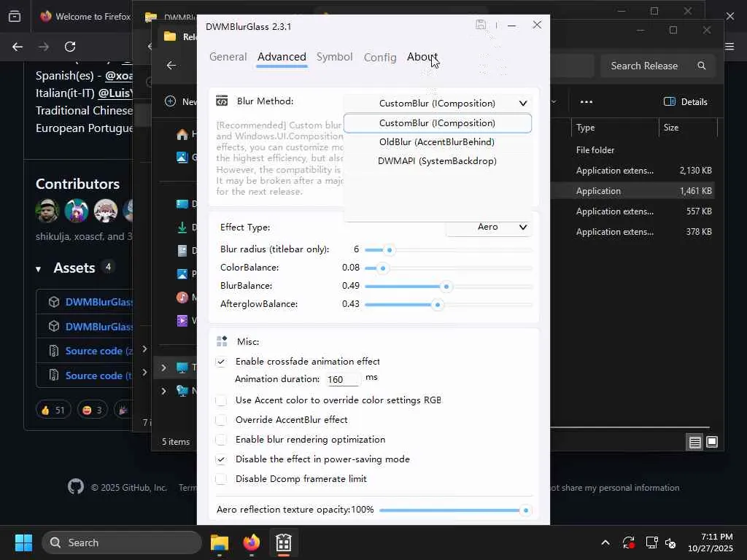Select This PC icon in Explorer sidebar
Screen dimensions: 747x560
tap(182, 367)
